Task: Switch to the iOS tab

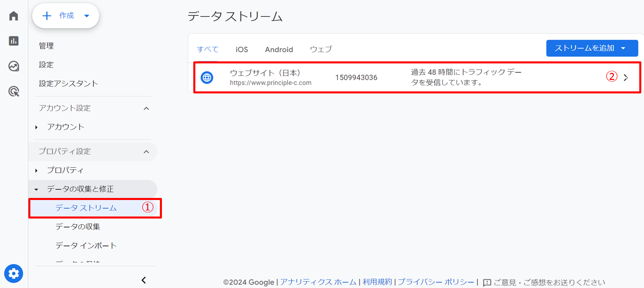Action: pyautogui.click(x=242, y=50)
